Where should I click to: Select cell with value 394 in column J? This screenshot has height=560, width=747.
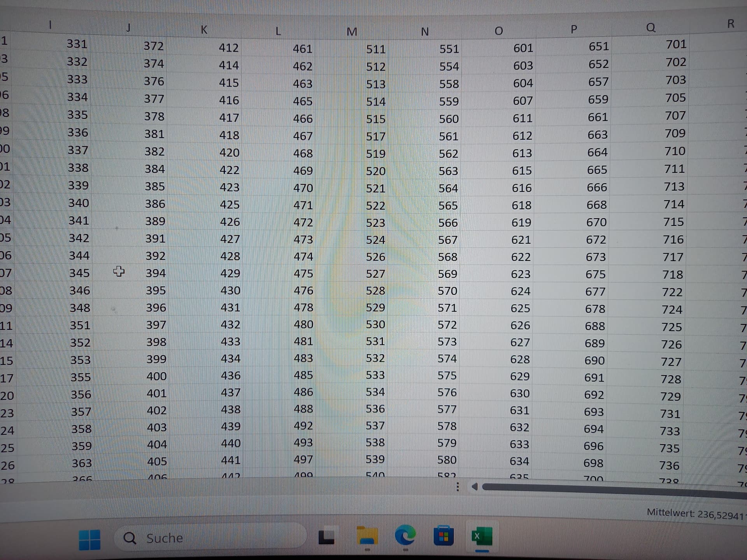(x=156, y=273)
